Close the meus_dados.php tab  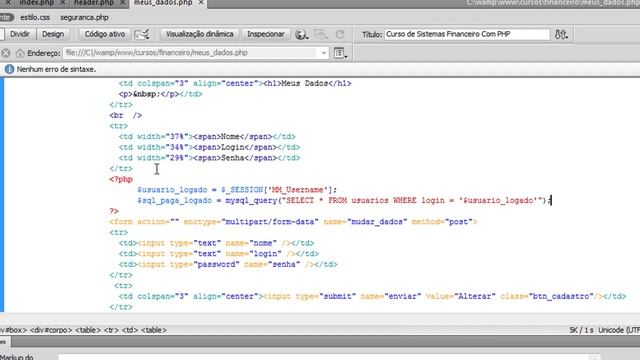point(201,3)
